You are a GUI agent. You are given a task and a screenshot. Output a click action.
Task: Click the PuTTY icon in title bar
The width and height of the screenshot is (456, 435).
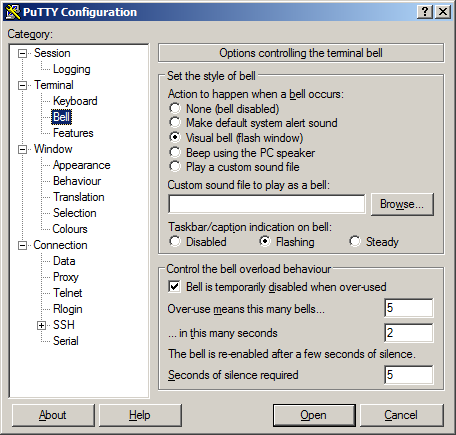coord(13,12)
